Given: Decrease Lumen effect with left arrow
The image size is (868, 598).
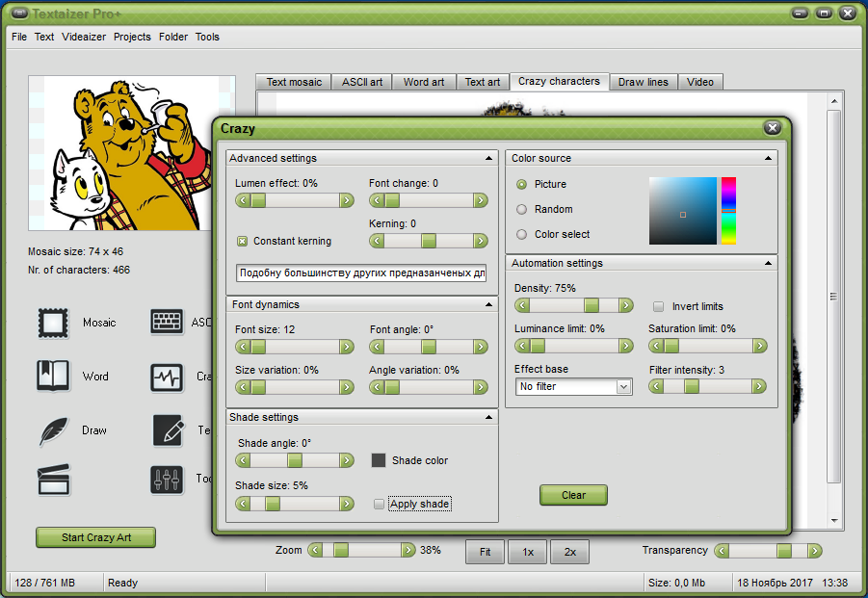Looking at the screenshot, I should 243,200.
